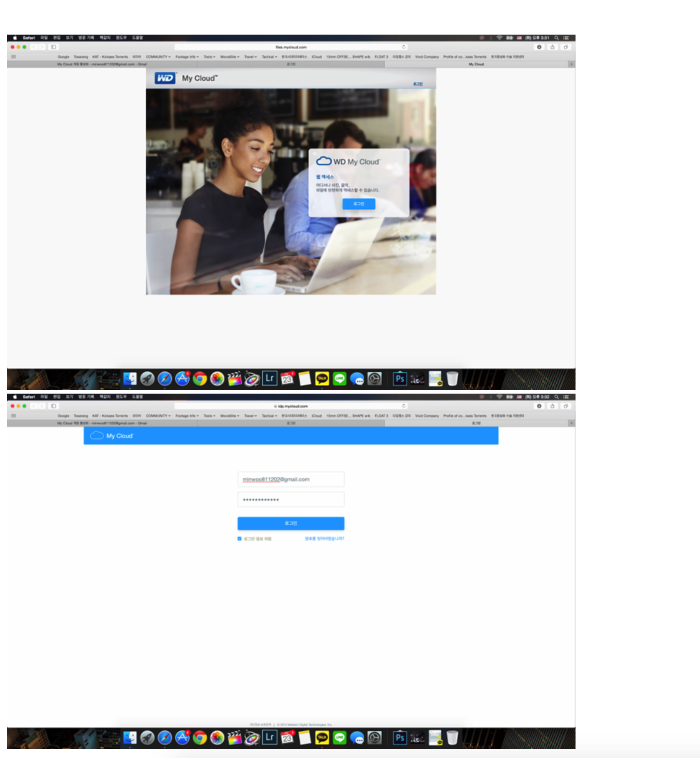This screenshot has height=758, width=700.
Task: Toggle the save login info checkbox
Action: tap(239, 539)
